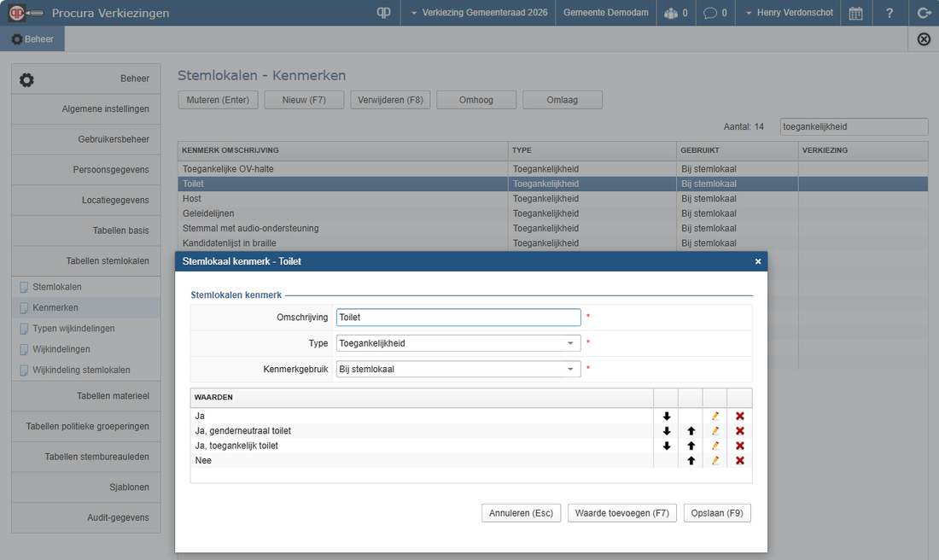This screenshot has height=560, width=939.
Task: Open the Henry Verdonschot user menu
Action: (788, 13)
